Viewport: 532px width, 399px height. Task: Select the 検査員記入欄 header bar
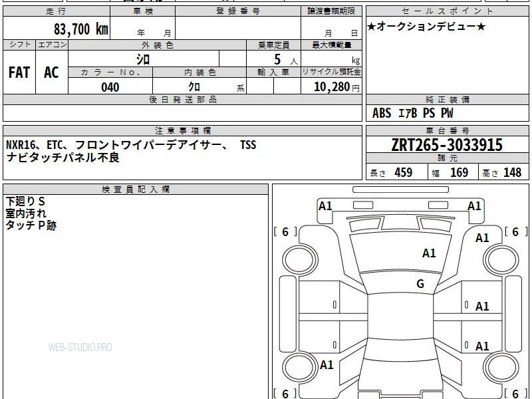point(136,190)
